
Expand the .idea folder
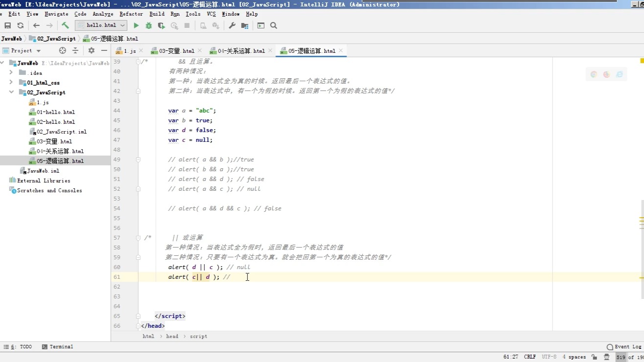tap(11, 73)
